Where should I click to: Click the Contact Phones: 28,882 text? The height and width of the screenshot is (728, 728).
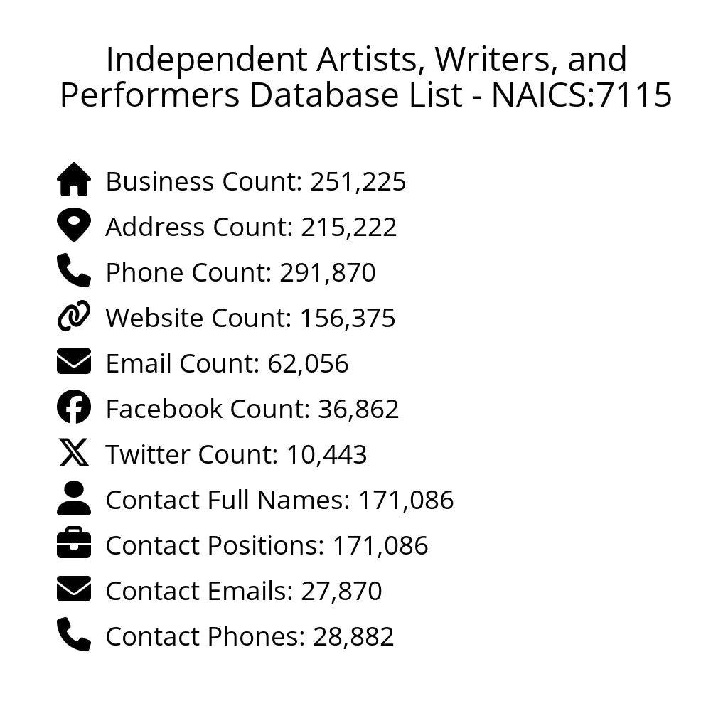tap(250, 637)
